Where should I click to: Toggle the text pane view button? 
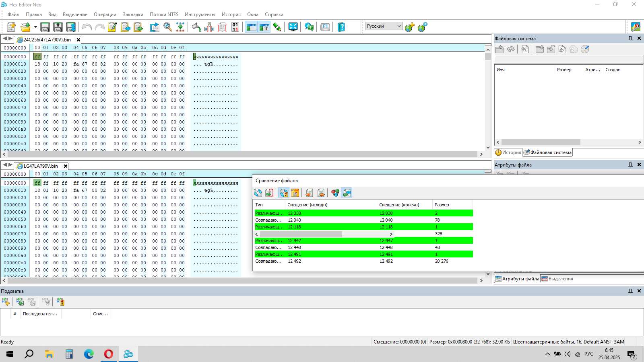pos(264,27)
